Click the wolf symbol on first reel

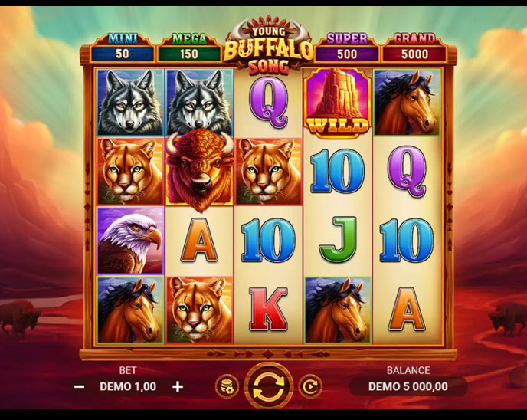click(x=130, y=102)
